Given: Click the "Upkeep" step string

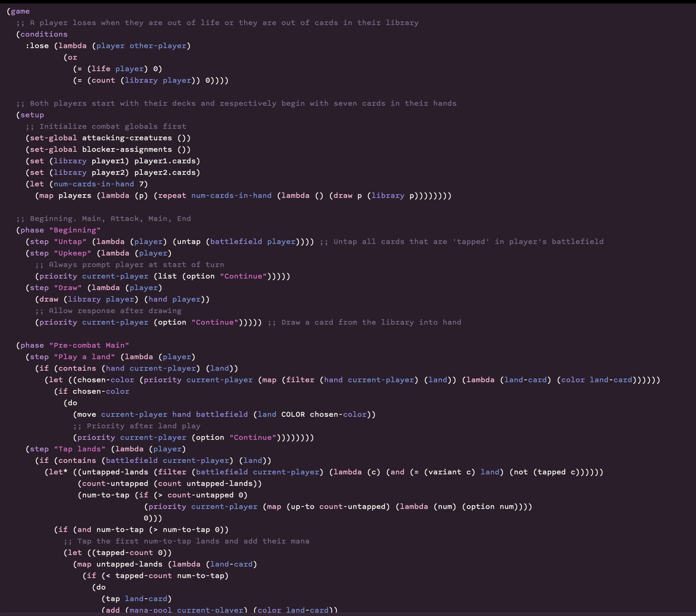Looking at the screenshot, I should tap(73, 253).
